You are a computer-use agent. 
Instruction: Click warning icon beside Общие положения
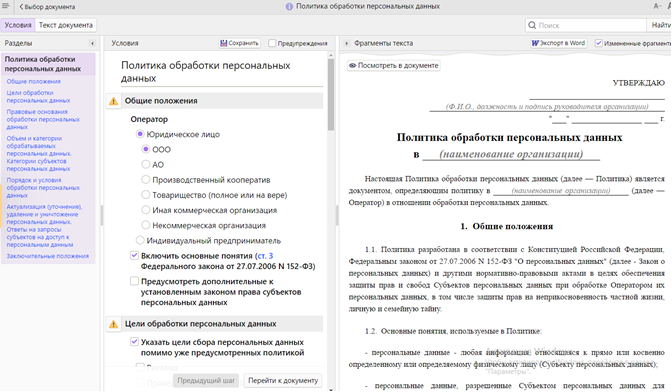tap(114, 101)
